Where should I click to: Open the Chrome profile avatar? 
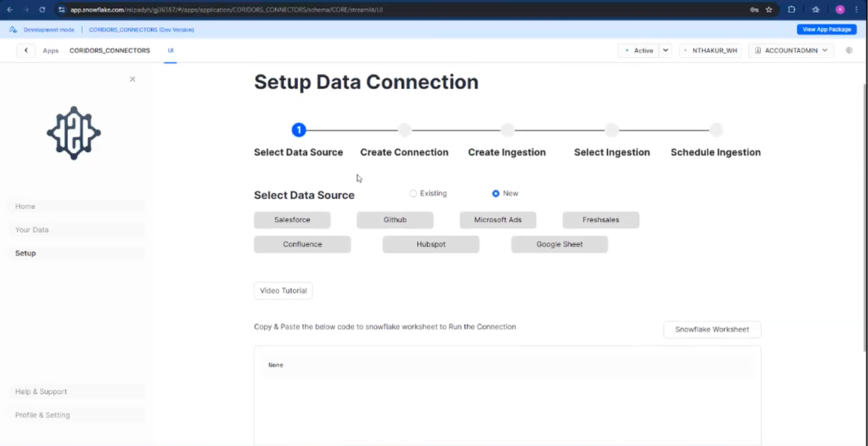coord(839,10)
